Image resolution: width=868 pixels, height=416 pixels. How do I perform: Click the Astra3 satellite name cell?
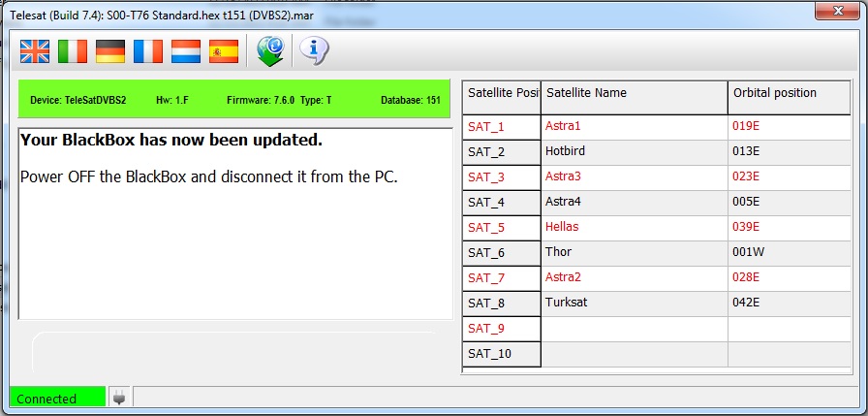635,177
